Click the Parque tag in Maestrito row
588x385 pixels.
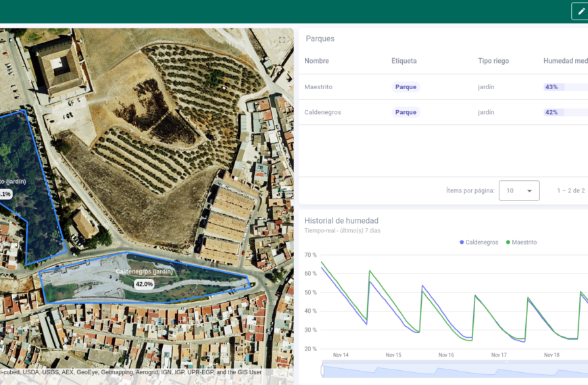point(406,87)
